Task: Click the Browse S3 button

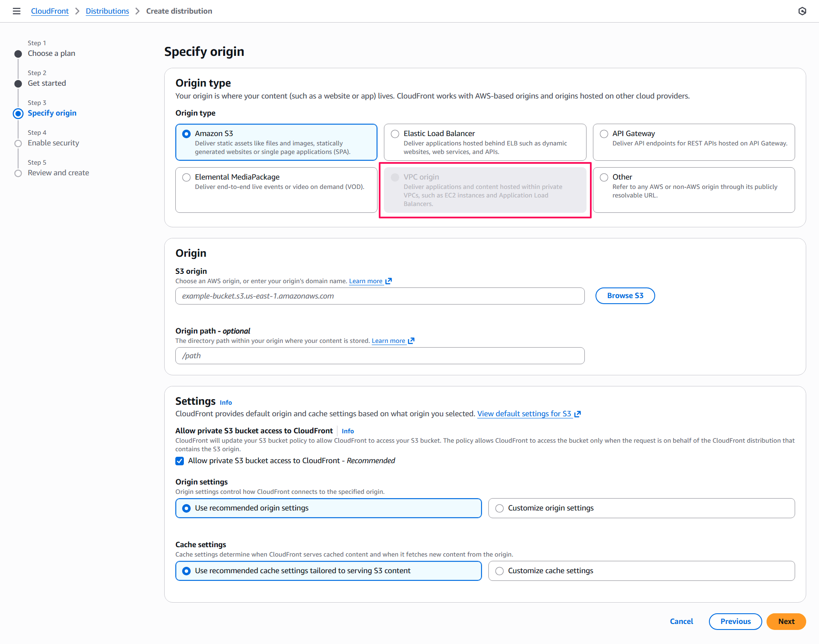Action: click(625, 296)
